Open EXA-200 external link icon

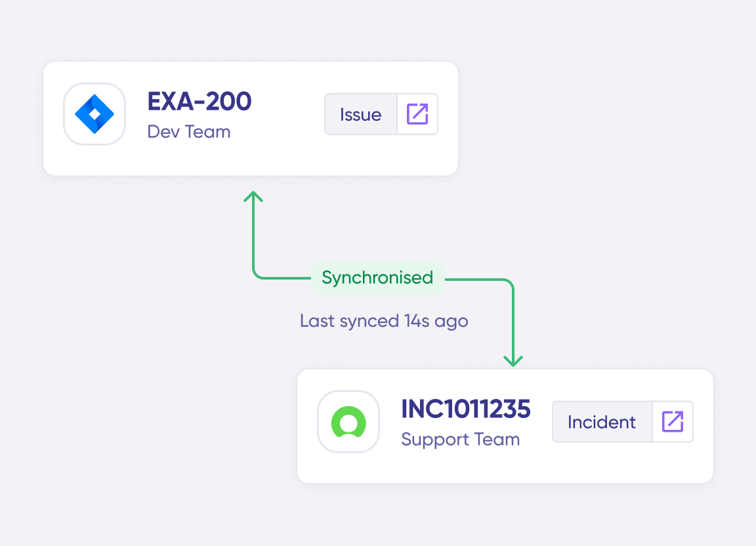[x=417, y=114]
